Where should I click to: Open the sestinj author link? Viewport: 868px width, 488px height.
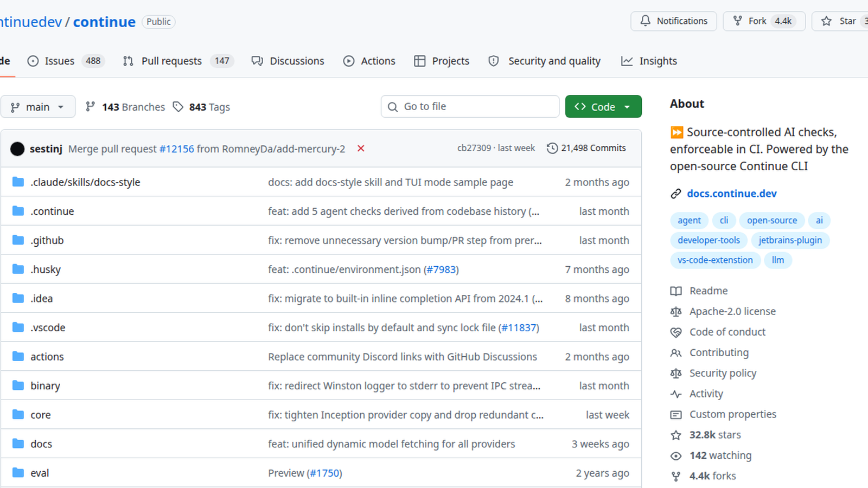(x=46, y=149)
